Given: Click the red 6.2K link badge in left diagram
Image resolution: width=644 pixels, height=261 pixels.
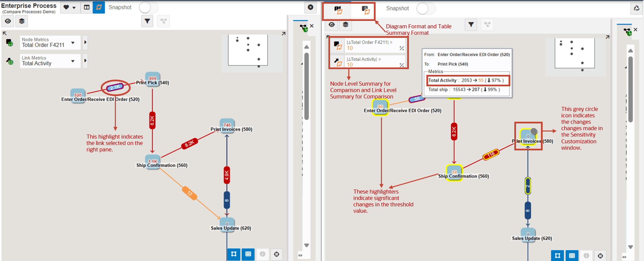Looking at the screenshot, I should [x=152, y=120].
